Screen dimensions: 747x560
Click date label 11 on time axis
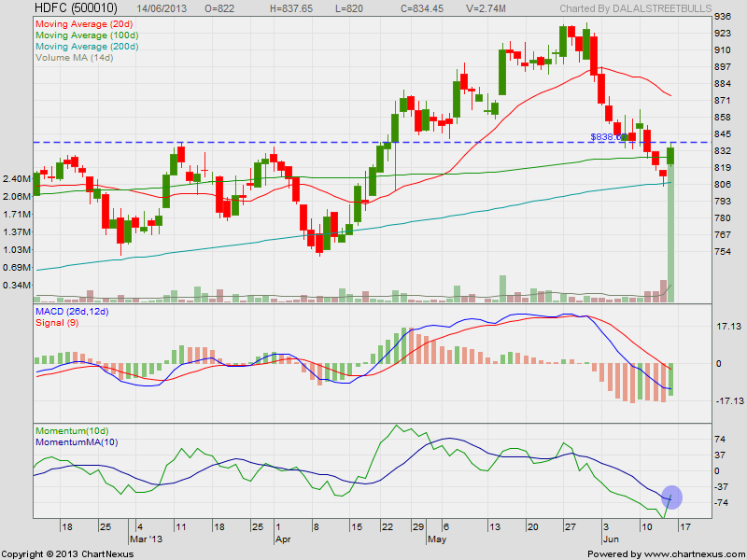tap(181, 527)
